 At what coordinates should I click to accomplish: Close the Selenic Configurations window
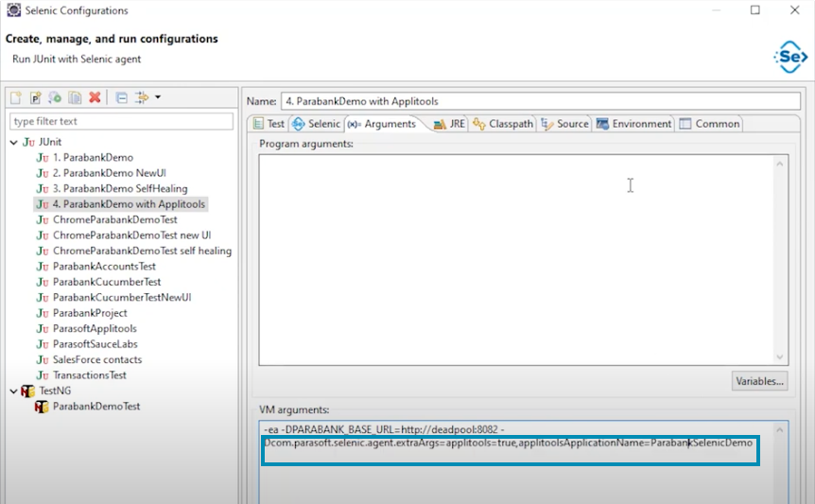795,9
